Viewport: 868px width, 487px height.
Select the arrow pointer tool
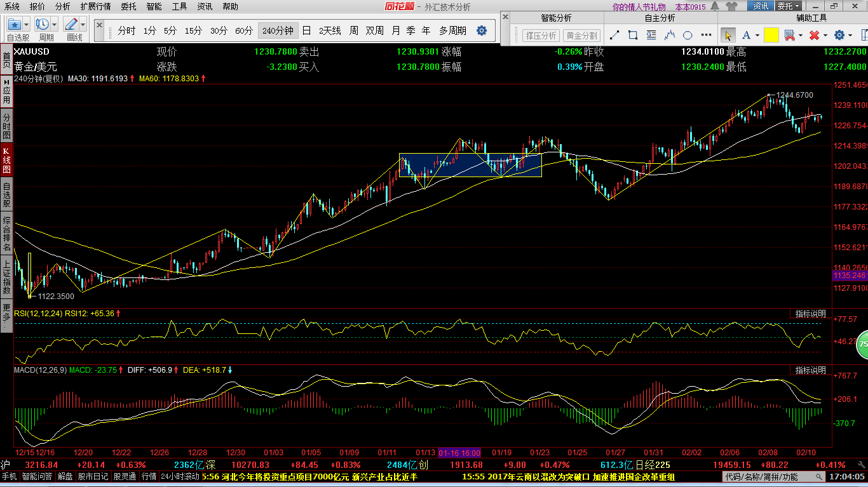coord(728,35)
